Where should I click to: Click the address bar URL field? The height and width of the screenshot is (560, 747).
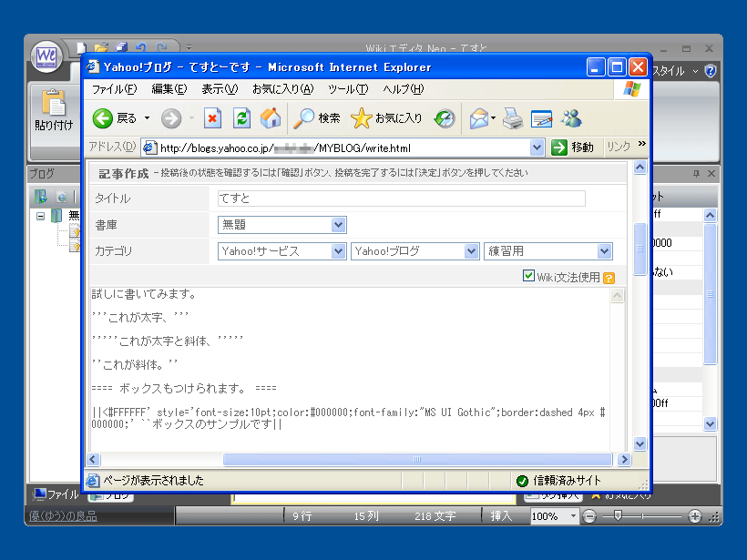point(336,148)
